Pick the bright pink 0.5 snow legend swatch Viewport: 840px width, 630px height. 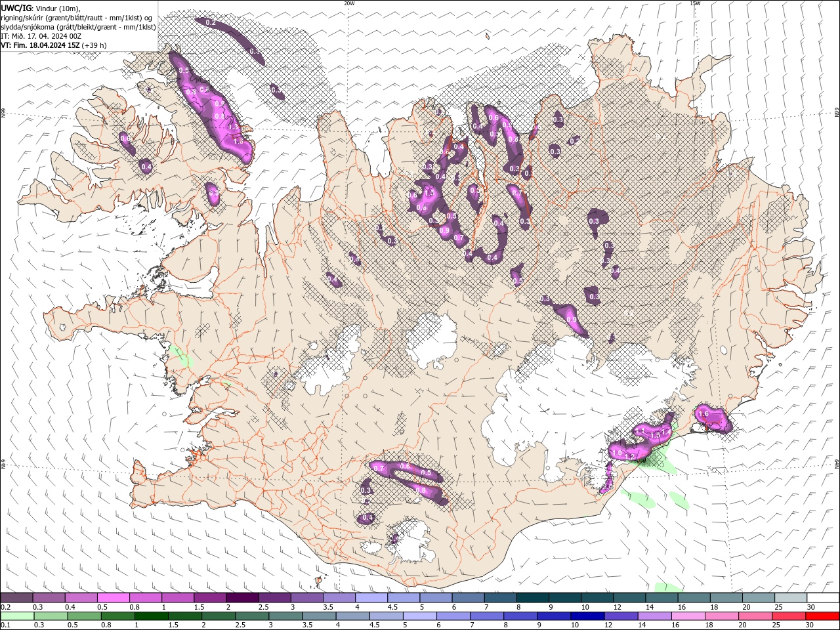coord(113,598)
